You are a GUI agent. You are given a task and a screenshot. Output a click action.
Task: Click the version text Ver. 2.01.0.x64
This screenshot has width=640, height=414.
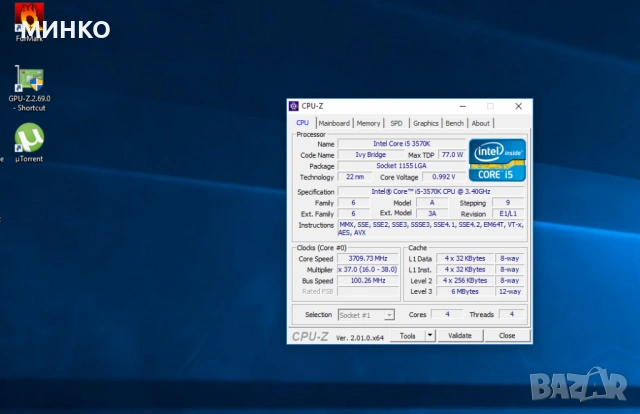(360, 338)
